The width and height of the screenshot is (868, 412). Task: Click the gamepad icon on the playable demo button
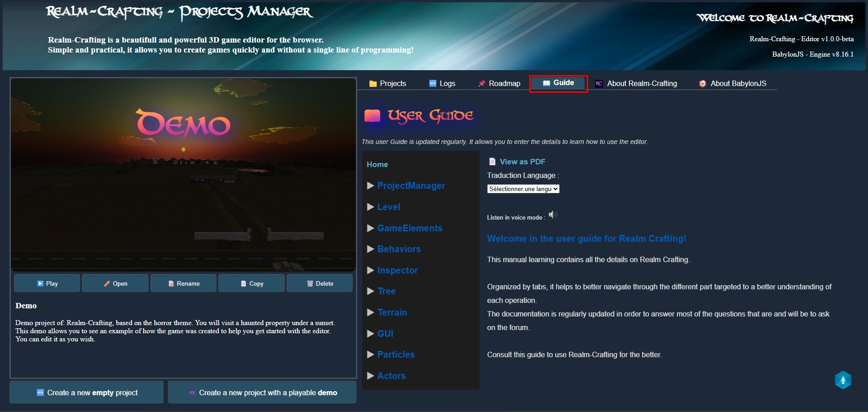click(192, 393)
